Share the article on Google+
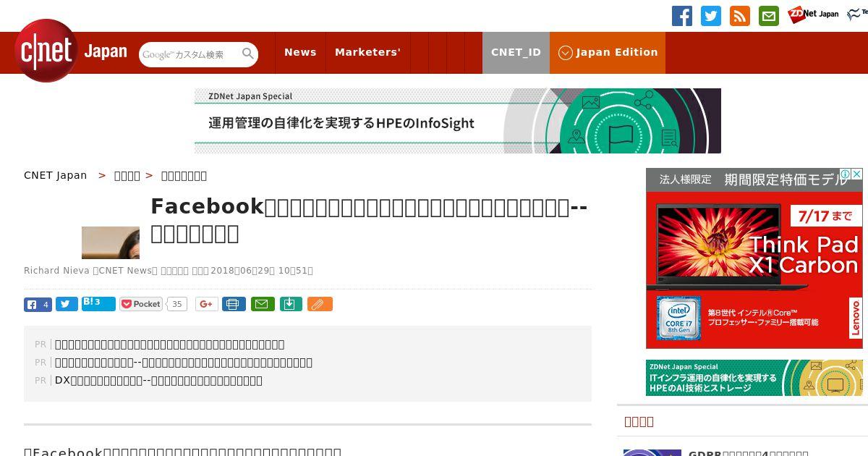 [x=206, y=304]
